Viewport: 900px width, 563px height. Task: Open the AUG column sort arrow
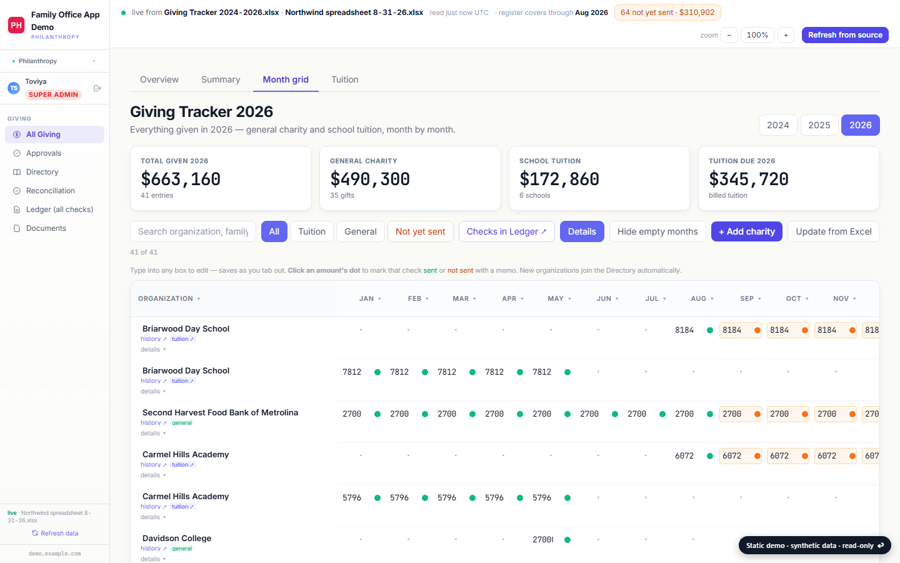click(x=712, y=298)
